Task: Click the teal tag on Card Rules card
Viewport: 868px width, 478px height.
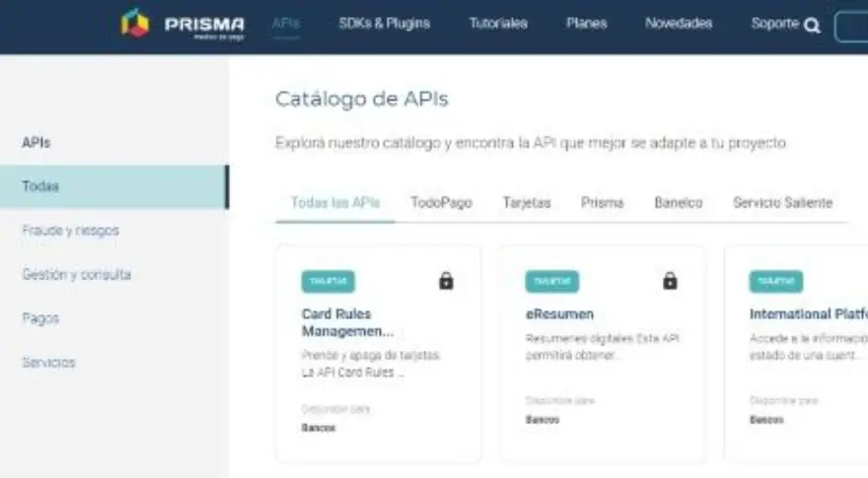Action: 328,281
